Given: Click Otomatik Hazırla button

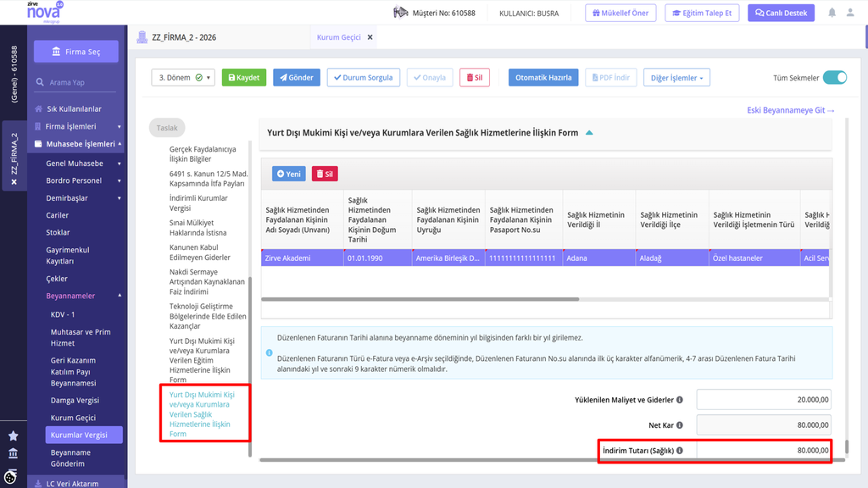Looking at the screenshot, I should tap(543, 77).
